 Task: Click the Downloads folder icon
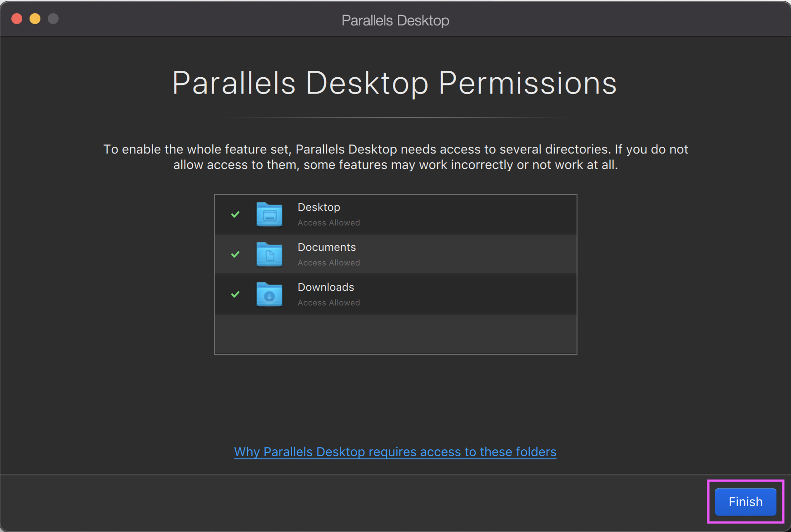[x=269, y=294]
